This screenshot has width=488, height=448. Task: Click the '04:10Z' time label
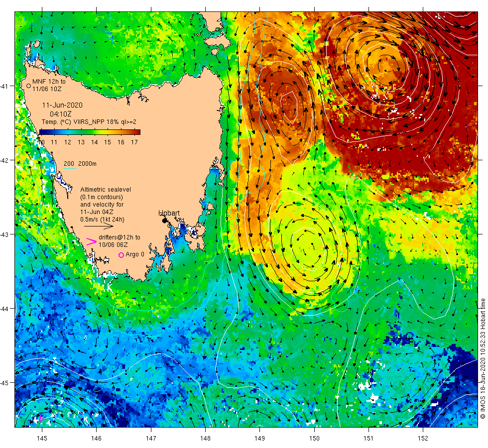tap(61, 114)
